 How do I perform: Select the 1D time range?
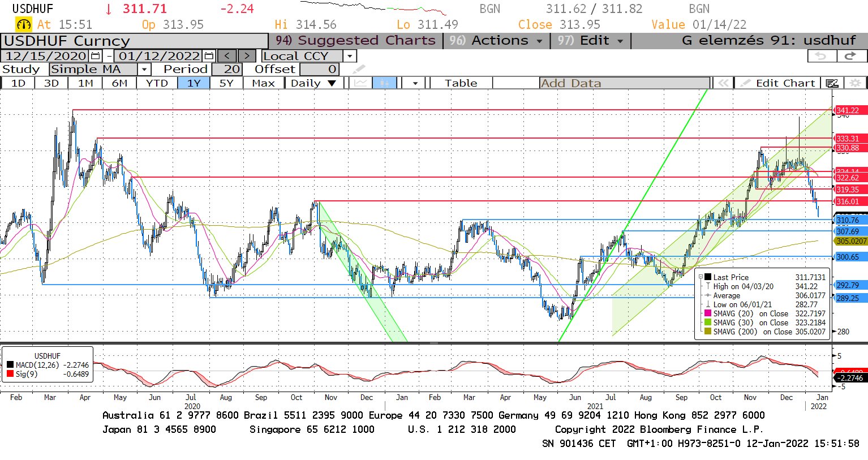pos(18,83)
